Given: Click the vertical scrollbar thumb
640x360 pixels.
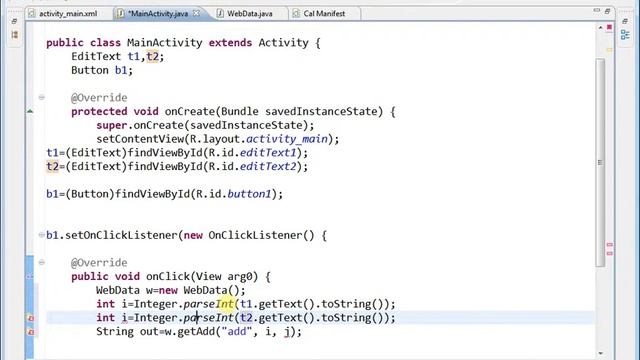Looking at the screenshot, I should [600, 162].
